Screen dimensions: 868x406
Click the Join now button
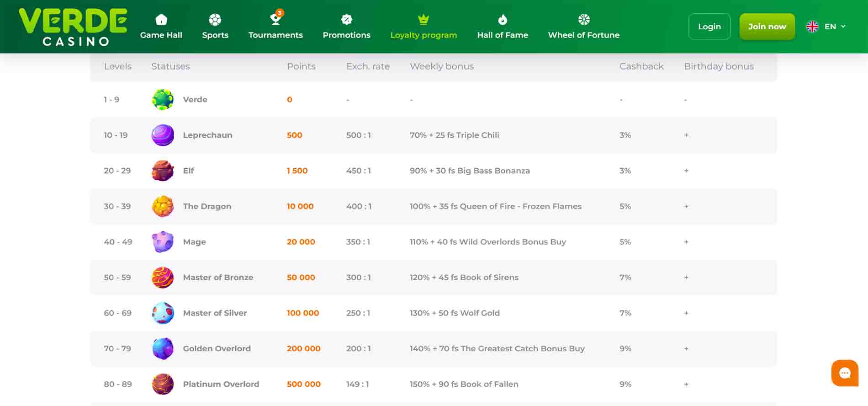click(767, 27)
